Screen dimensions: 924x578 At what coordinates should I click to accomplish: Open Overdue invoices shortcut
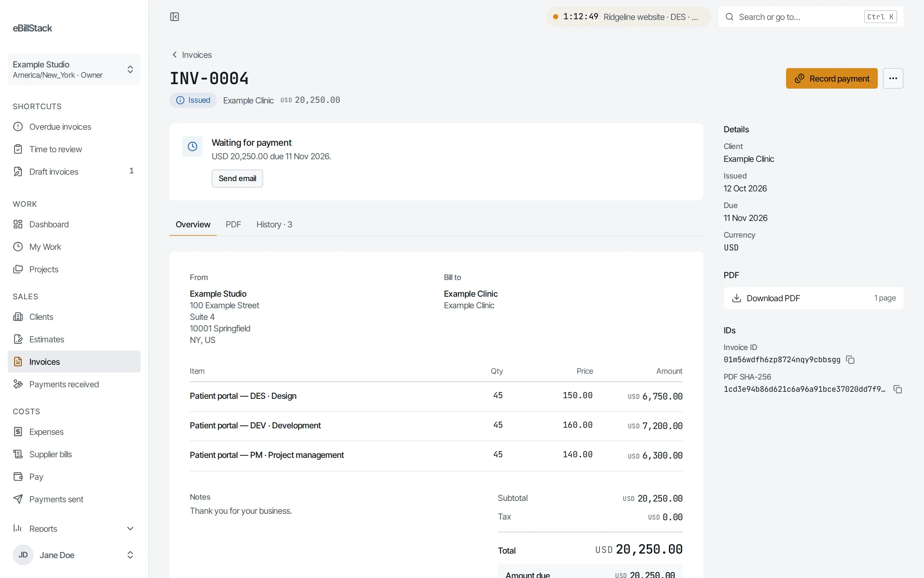coord(74,127)
